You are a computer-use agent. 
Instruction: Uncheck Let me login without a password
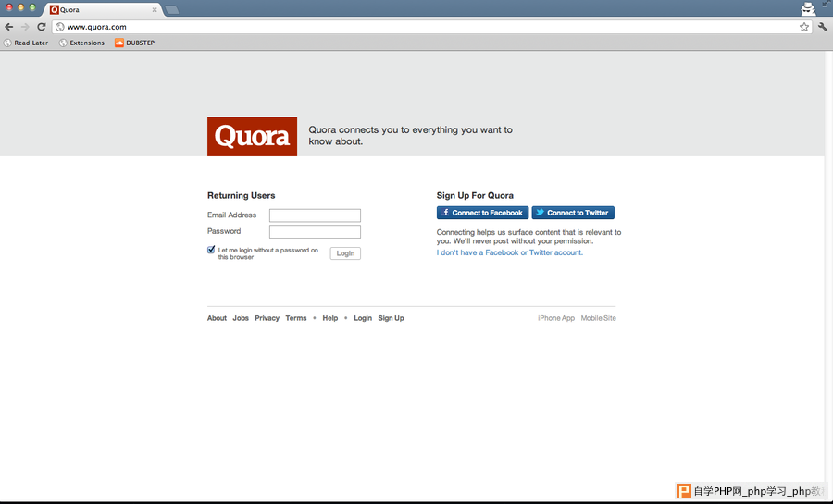tap(211, 250)
